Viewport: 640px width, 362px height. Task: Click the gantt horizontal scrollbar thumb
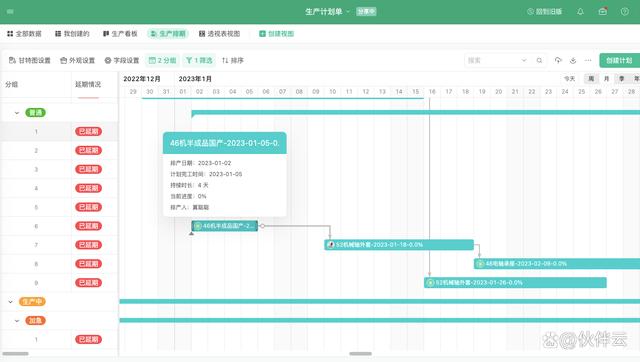[360, 353]
